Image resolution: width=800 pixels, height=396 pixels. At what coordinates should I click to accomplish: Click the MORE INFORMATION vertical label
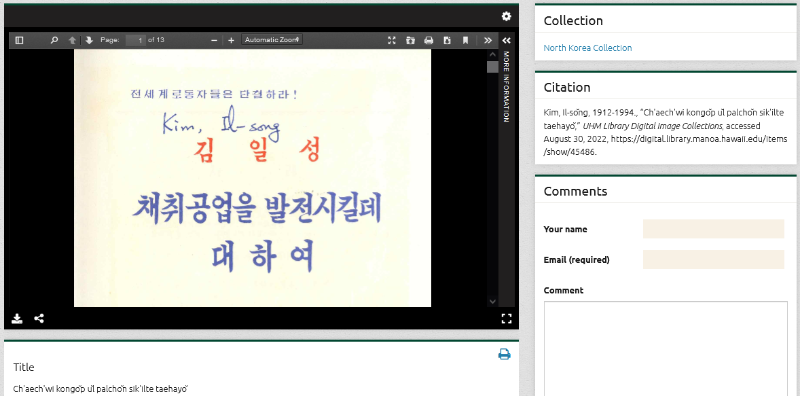point(506,86)
